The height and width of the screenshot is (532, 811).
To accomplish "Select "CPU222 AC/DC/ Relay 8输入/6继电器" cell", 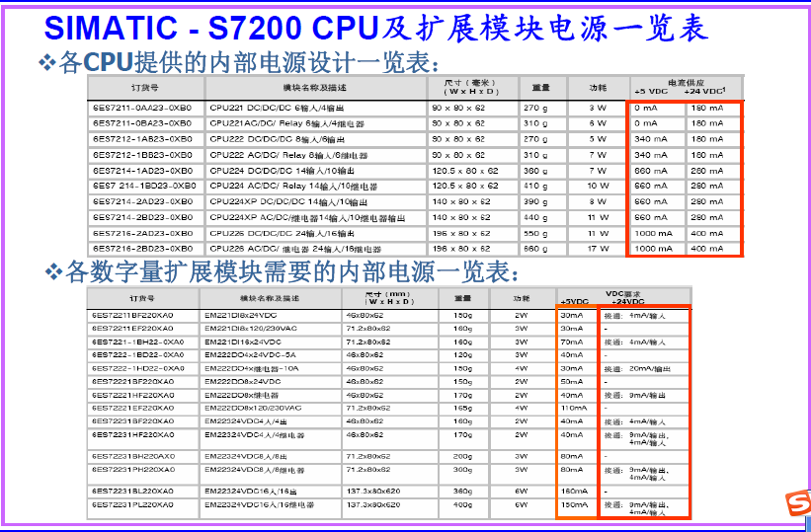I will coord(288,155).
